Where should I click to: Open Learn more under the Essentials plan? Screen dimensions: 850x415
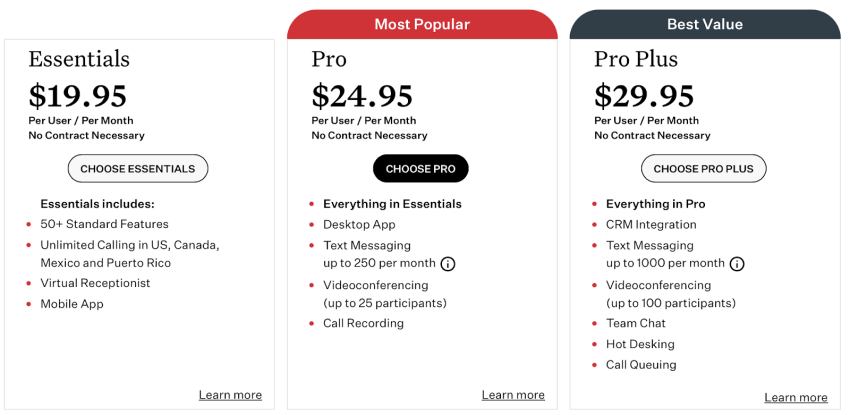(230, 395)
